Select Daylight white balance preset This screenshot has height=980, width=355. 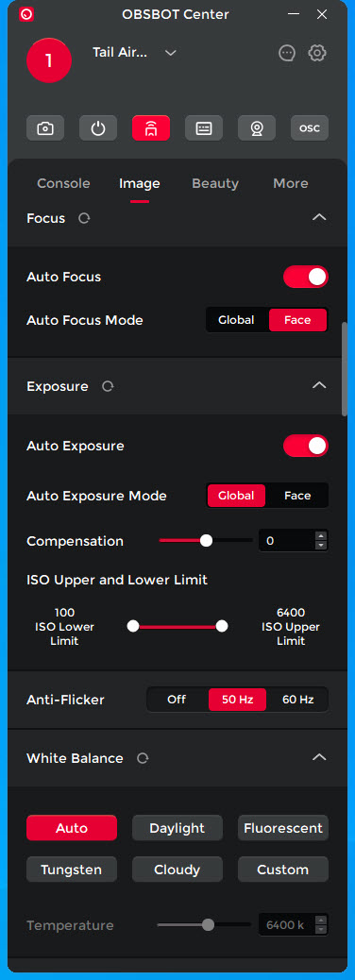click(177, 828)
